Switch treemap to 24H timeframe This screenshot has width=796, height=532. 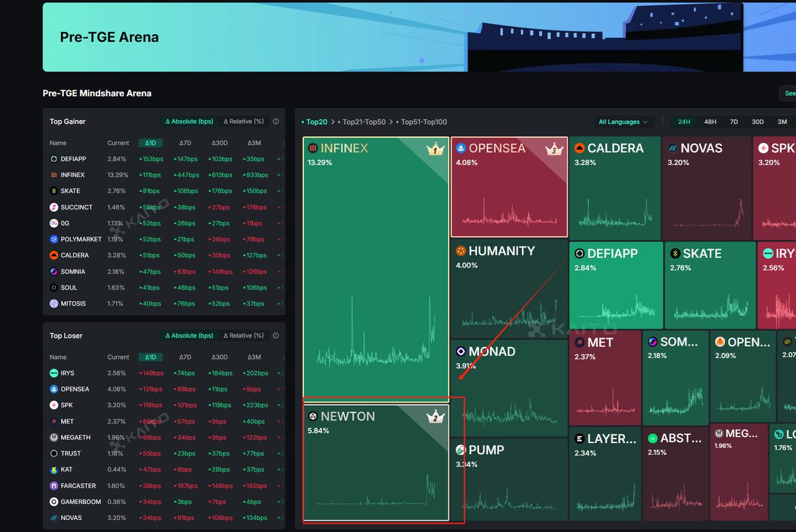(684, 122)
